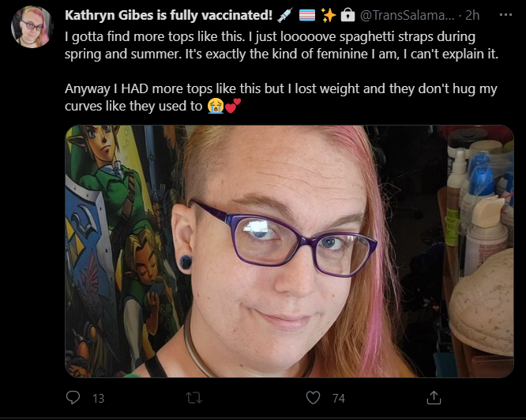Click the 2h timestamp
The width and height of the screenshot is (526, 420).
coord(472,16)
